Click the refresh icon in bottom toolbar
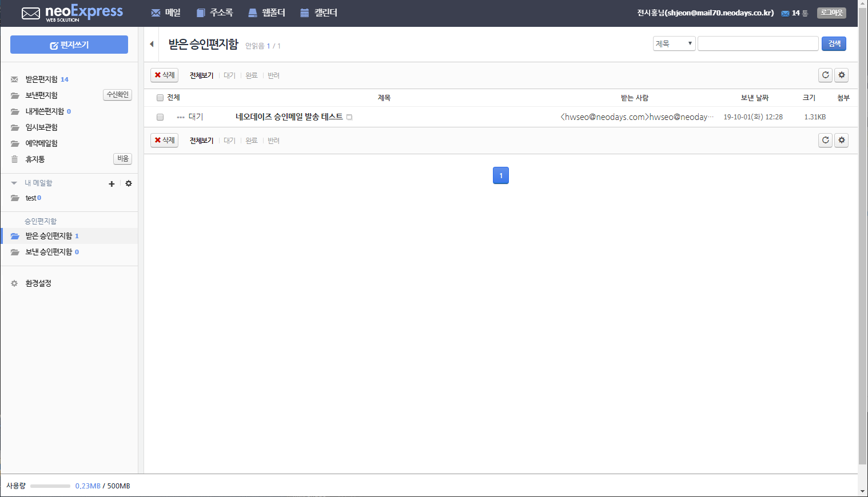This screenshot has width=868, height=497. coord(825,140)
